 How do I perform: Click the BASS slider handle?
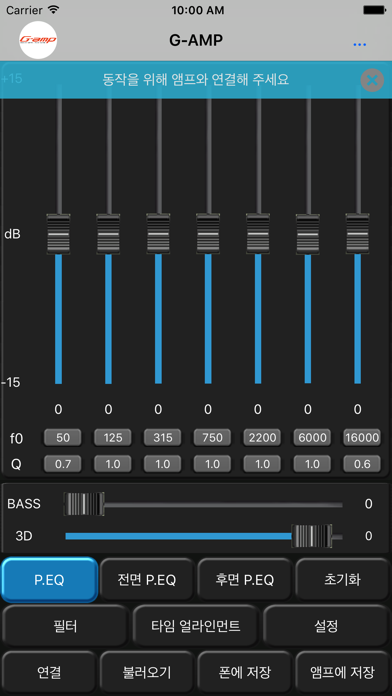click(x=84, y=504)
